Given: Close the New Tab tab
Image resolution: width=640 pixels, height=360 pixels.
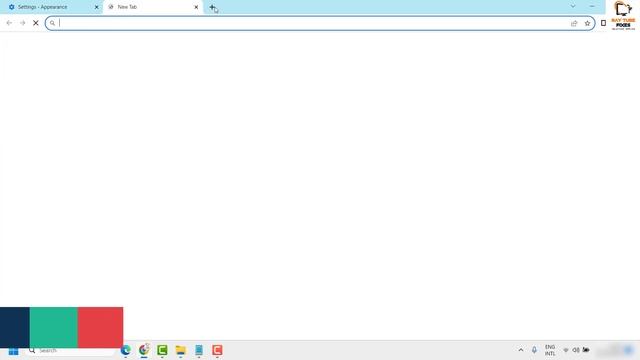Looking at the screenshot, I should [196, 7].
